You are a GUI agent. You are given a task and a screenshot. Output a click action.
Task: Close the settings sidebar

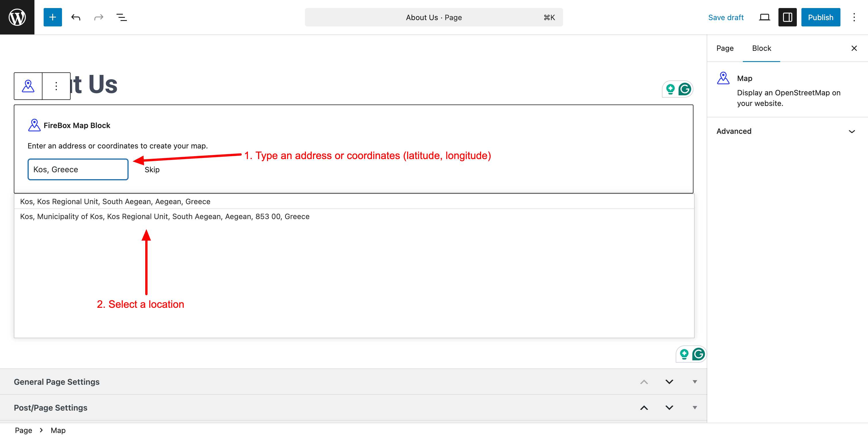pos(854,48)
